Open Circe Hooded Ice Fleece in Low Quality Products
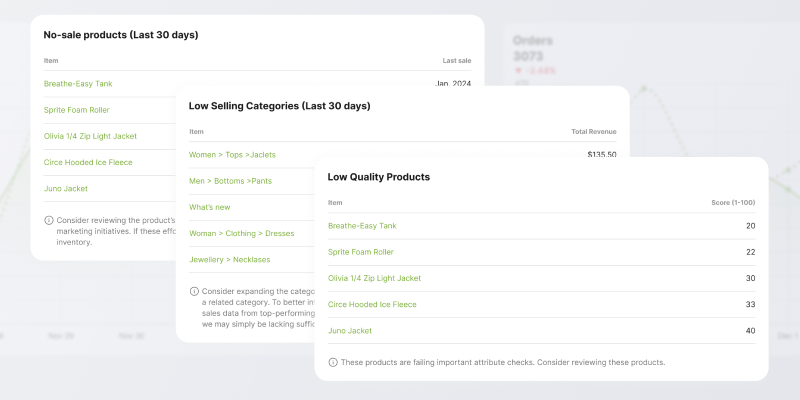 tap(372, 304)
